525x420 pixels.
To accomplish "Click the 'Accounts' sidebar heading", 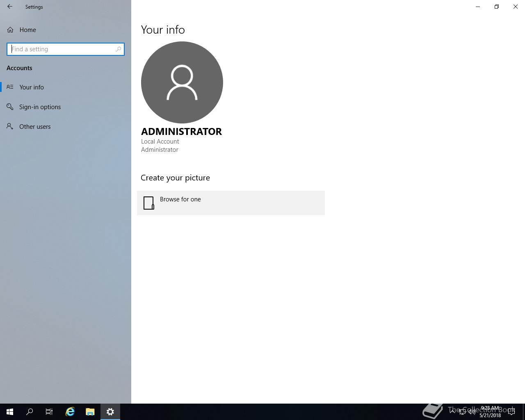I will pos(19,68).
